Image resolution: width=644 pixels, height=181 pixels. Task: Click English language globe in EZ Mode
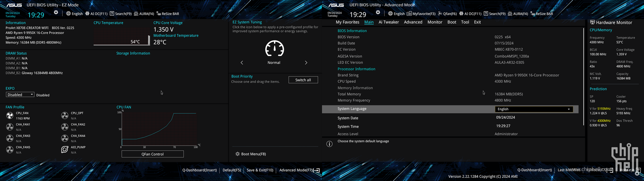[74, 14]
